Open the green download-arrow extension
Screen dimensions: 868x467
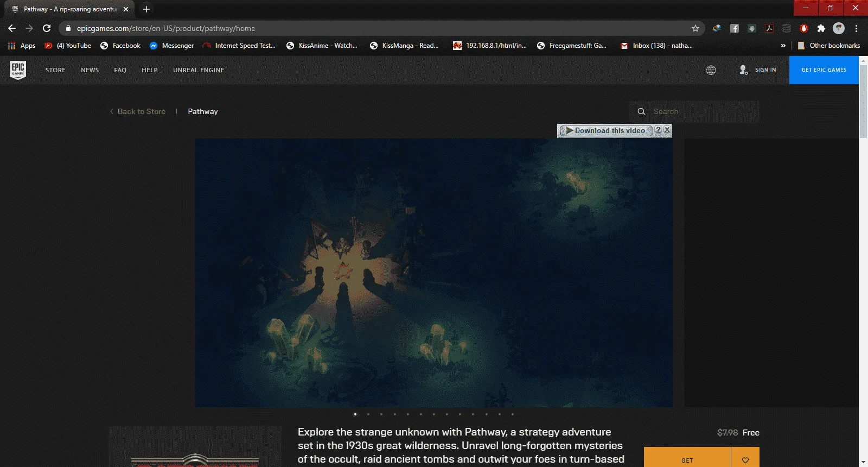752,28
